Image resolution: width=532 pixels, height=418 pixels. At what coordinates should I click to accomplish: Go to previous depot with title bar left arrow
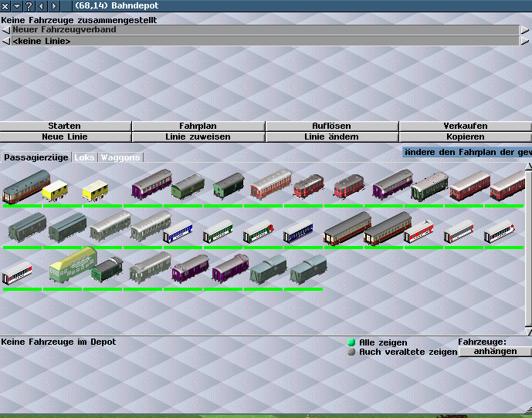coord(42,6)
